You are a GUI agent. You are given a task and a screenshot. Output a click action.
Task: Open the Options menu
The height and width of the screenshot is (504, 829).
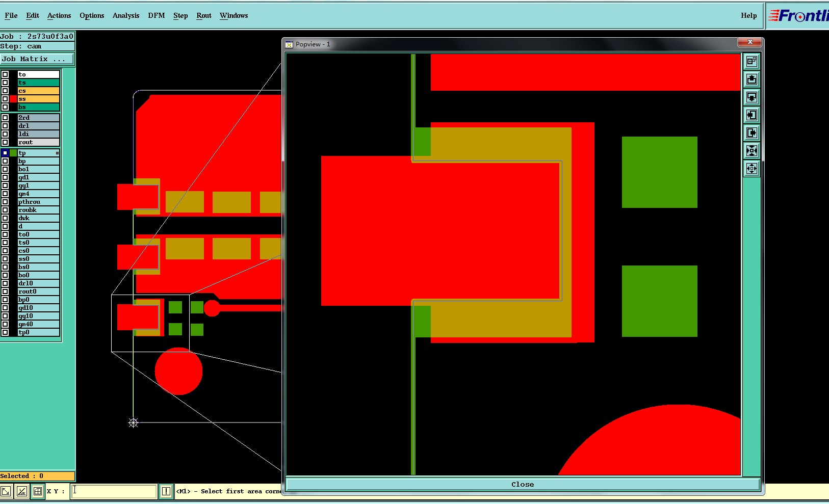(92, 16)
